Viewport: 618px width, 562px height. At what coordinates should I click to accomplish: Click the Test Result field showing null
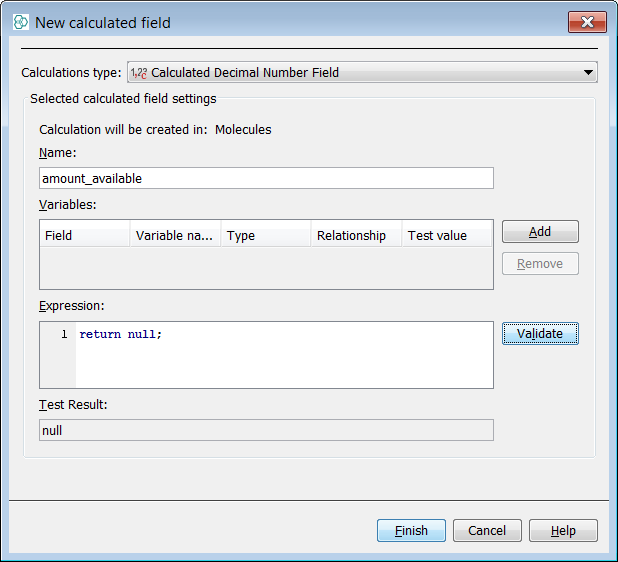tap(266, 430)
